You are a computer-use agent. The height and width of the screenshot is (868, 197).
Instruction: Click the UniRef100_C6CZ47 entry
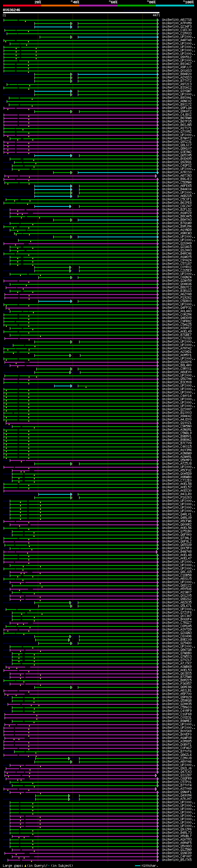pos(177,206)
